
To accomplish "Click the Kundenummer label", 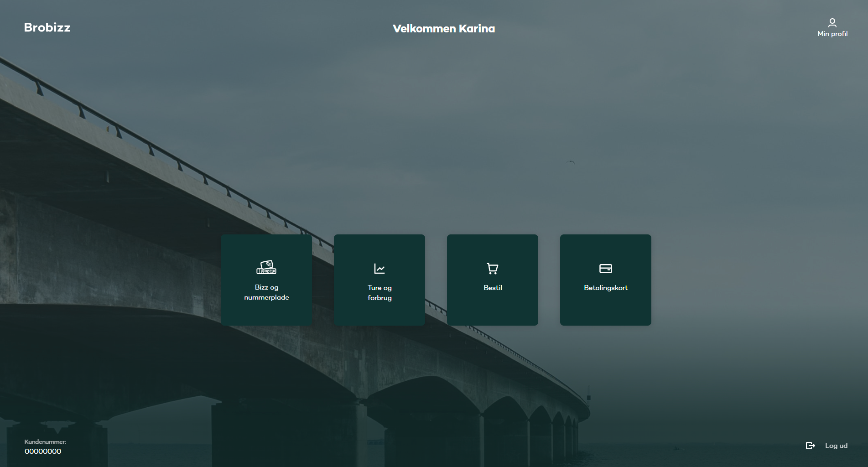I will click(x=45, y=442).
